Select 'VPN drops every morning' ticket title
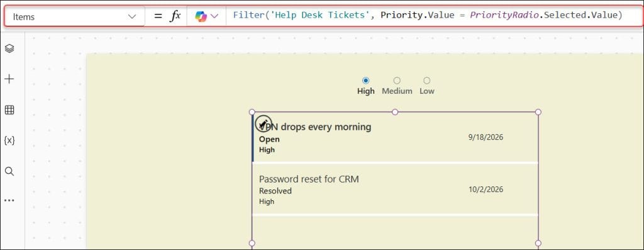The image size is (644, 250). [315, 127]
